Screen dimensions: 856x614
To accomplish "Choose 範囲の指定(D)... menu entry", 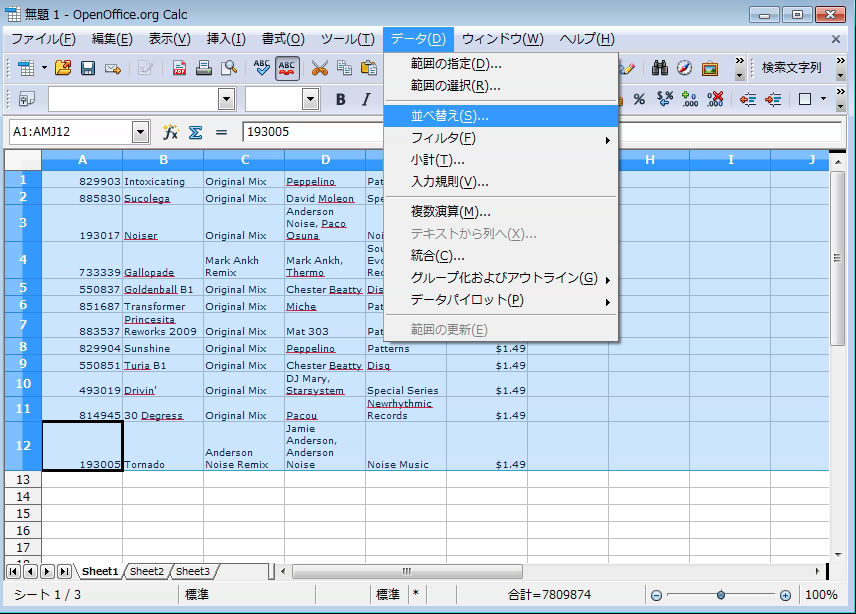I will [501, 64].
